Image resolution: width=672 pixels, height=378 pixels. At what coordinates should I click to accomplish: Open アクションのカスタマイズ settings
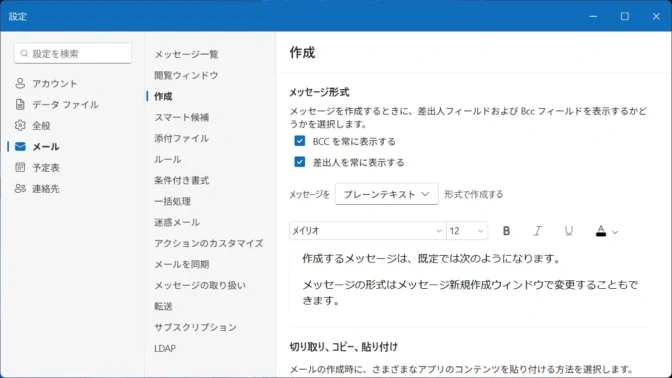click(209, 243)
